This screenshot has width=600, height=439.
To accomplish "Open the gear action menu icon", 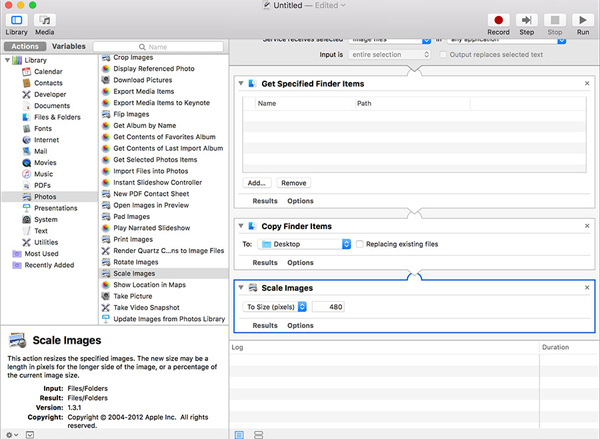I will point(12,435).
